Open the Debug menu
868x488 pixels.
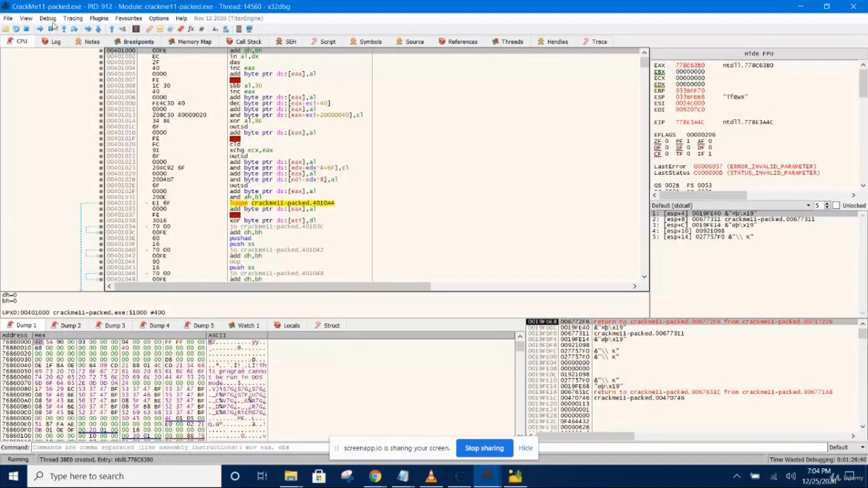[47, 18]
